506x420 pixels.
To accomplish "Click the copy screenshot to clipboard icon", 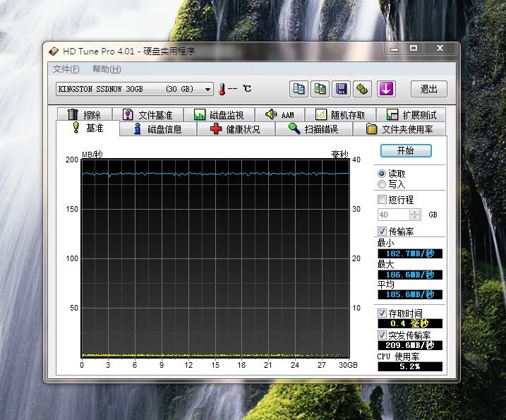I will (x=320, y=89).
